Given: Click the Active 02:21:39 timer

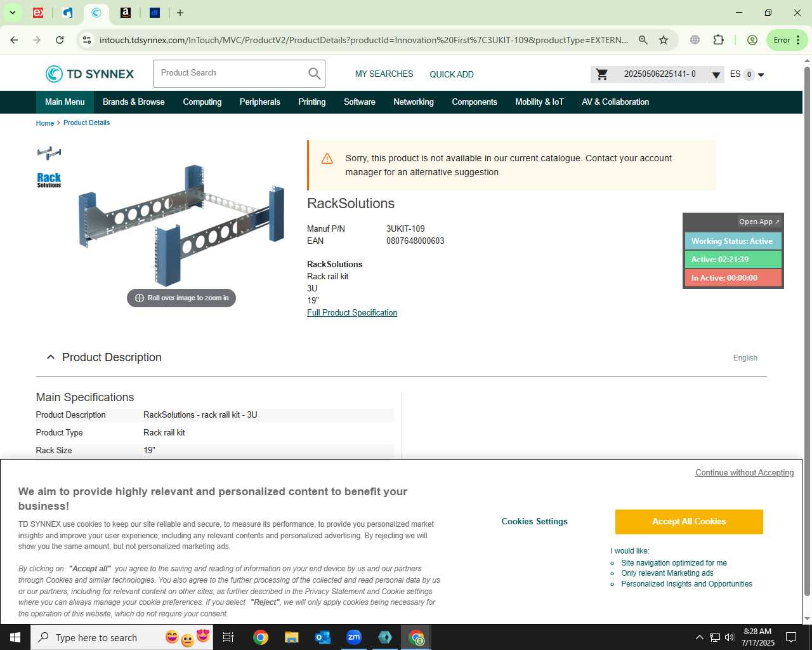Looking at the screenshot, I should point(733,260).
